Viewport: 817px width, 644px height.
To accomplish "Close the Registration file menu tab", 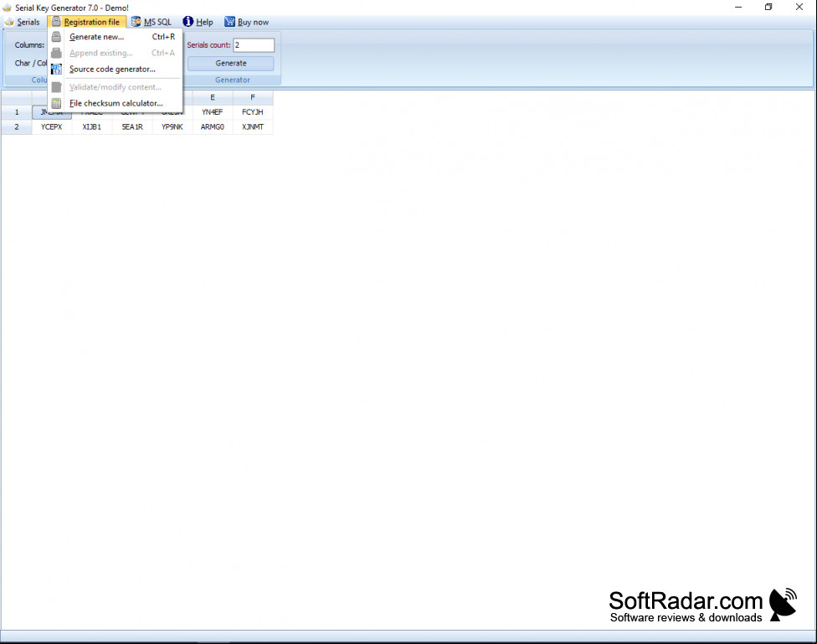I will (x=86, y=22).
